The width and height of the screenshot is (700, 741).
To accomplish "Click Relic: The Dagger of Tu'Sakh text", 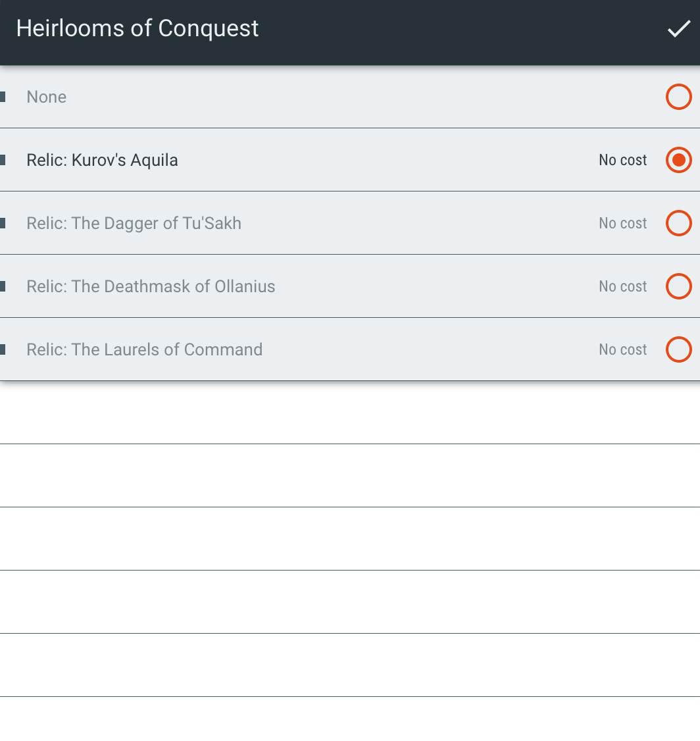I will 134,223.
